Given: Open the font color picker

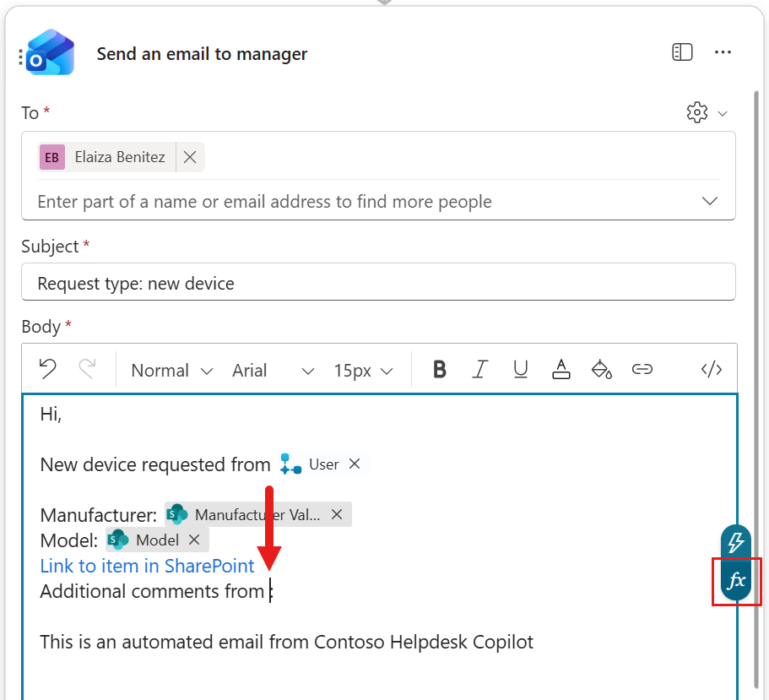Looking at the screenshot, I should [561, 369].
